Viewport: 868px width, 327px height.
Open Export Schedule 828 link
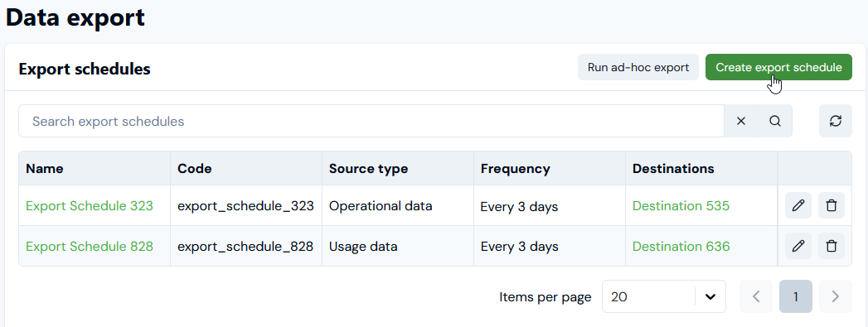(x=90, y=246)
